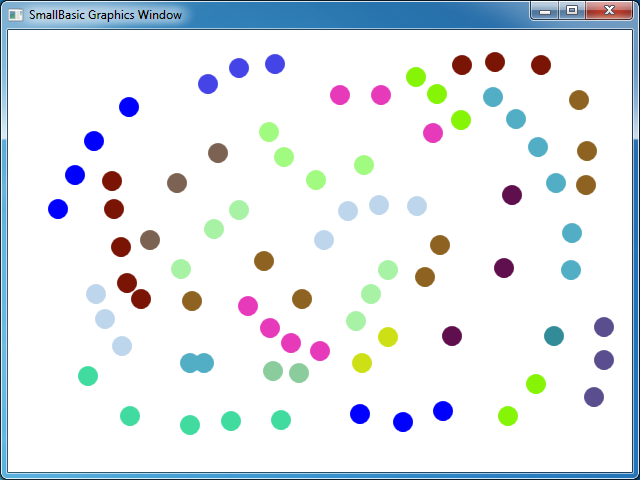The width and height of the screenshot is (640, 480).
Task: Click the SmallBasic window icon in title bar
Action: pyautogui.click(x=16, y=15)
